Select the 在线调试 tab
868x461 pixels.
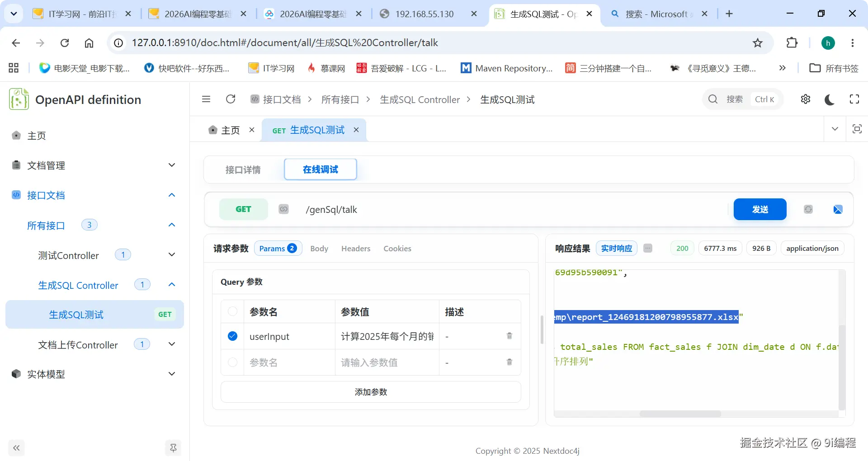(x=321, y=169)
